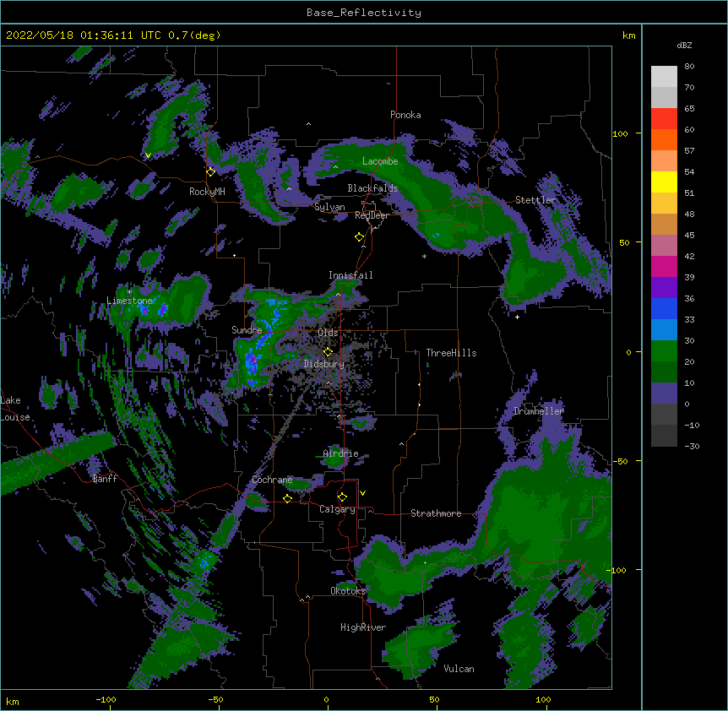This screenshot has height=711, width=728.
Task: Click the yellow diamond marker above Calgary
Action: [x=342, y=497]
